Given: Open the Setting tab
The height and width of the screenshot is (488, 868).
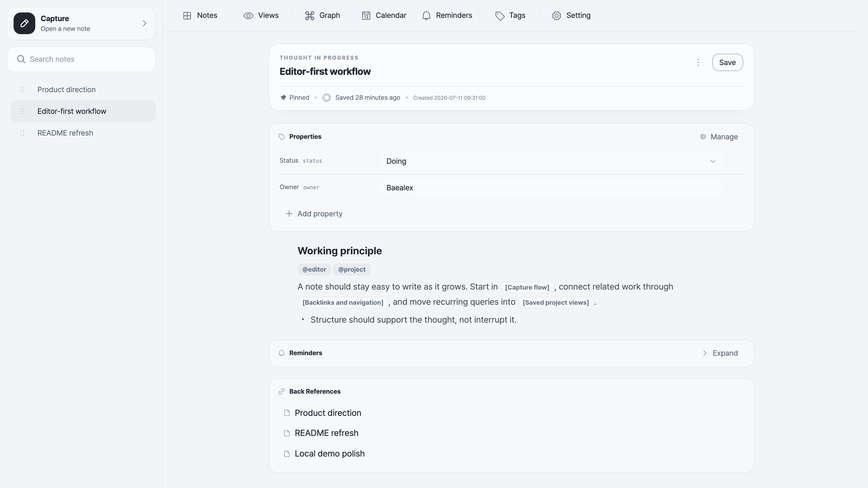Looking at the screenshot, I should coord(572,15).
